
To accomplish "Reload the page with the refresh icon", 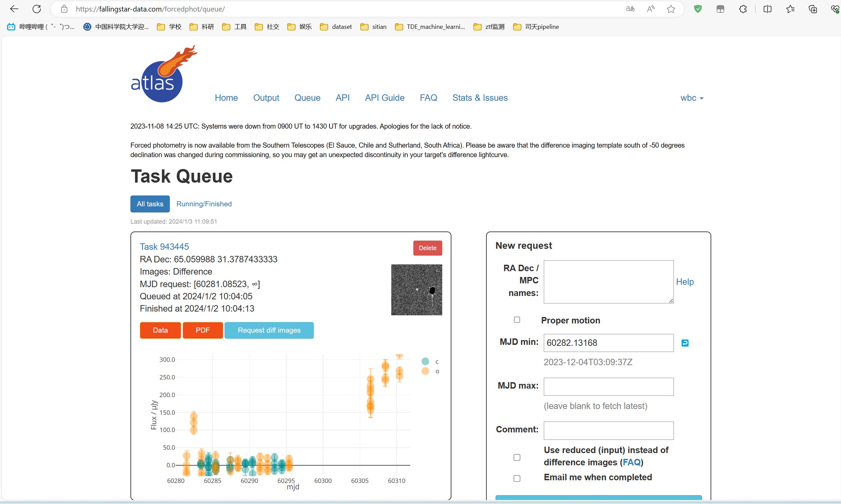I will click(x=37, y=9).
